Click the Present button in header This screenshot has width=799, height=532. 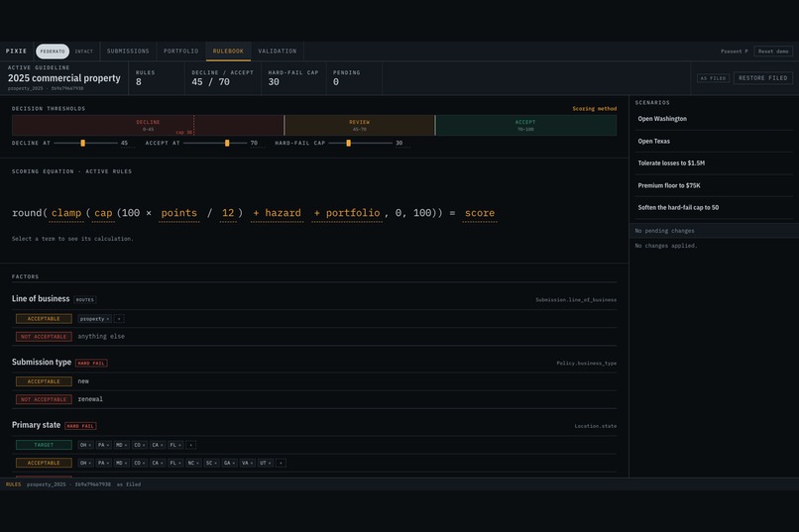pos(735,52)
